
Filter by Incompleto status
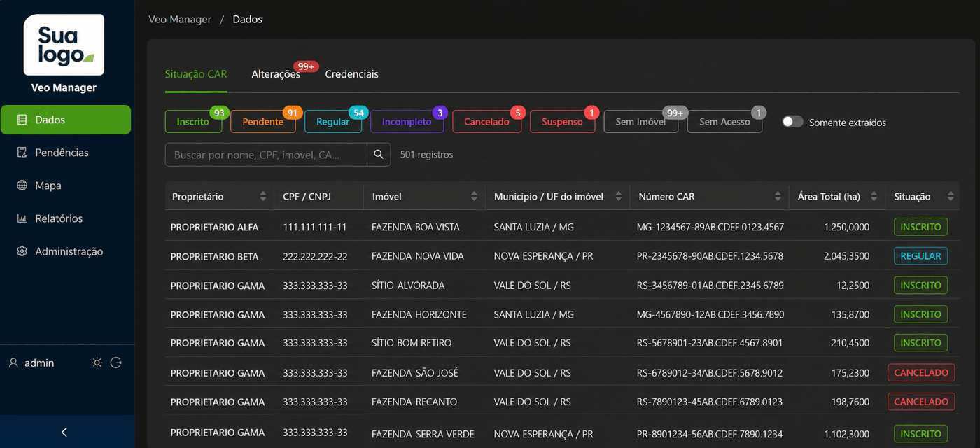[x=407, y=122]
